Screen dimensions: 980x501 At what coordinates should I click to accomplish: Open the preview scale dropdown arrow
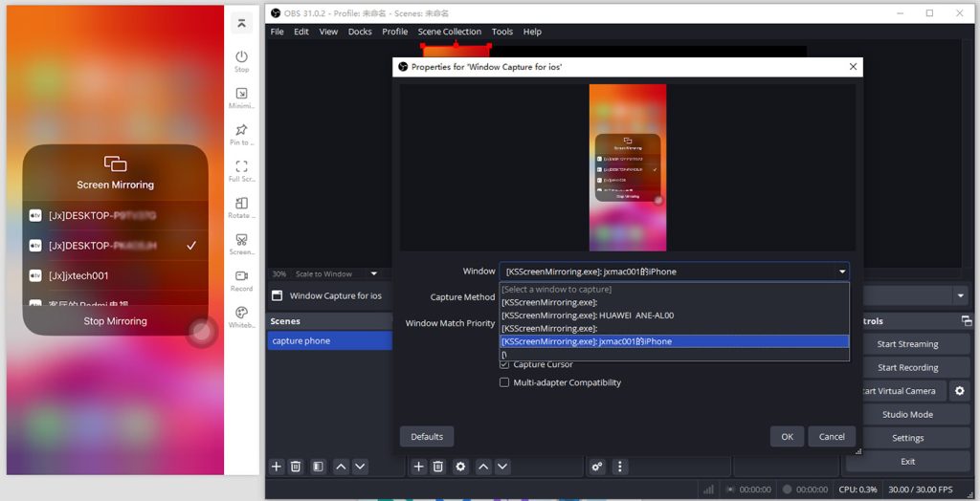[x=374, y=273]
